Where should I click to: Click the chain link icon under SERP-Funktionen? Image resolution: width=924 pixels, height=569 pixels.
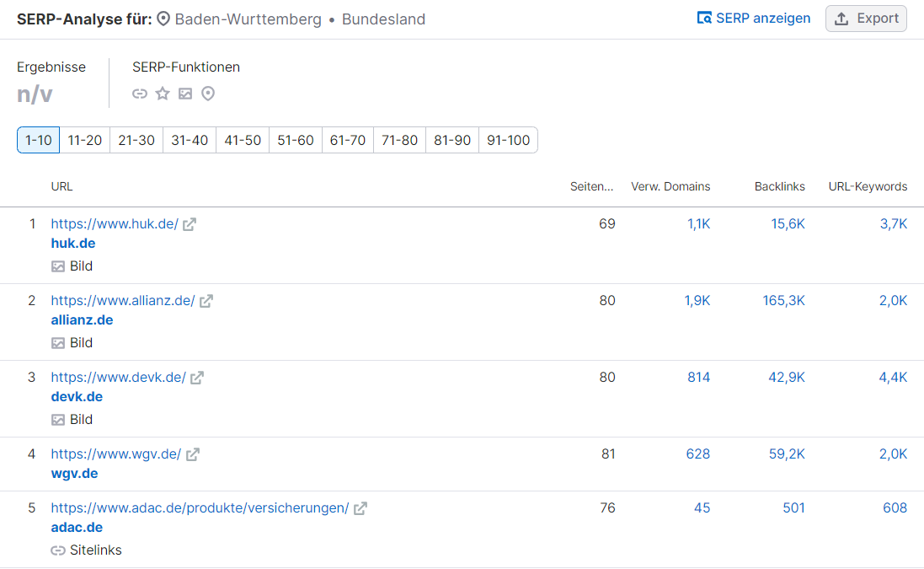[139, 94]
